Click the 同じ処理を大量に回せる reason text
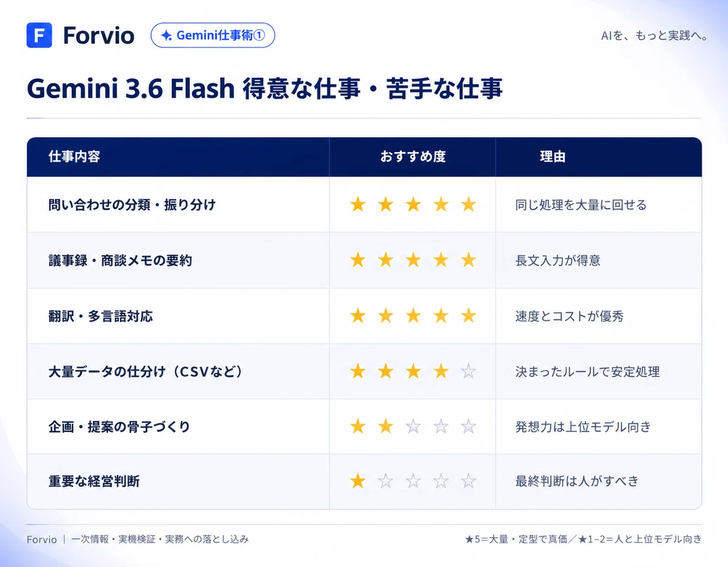 pos(581,205)
